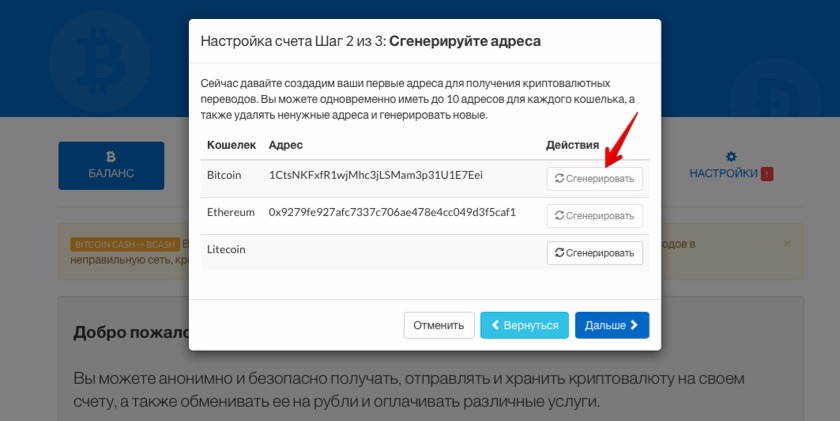Screen dimensions: 840x421
Task: Select the Bitcoin address 1CtsNKFxfR1wjMhc3jLSMam3p31U1E7Eei
Action: coord(376,175)
